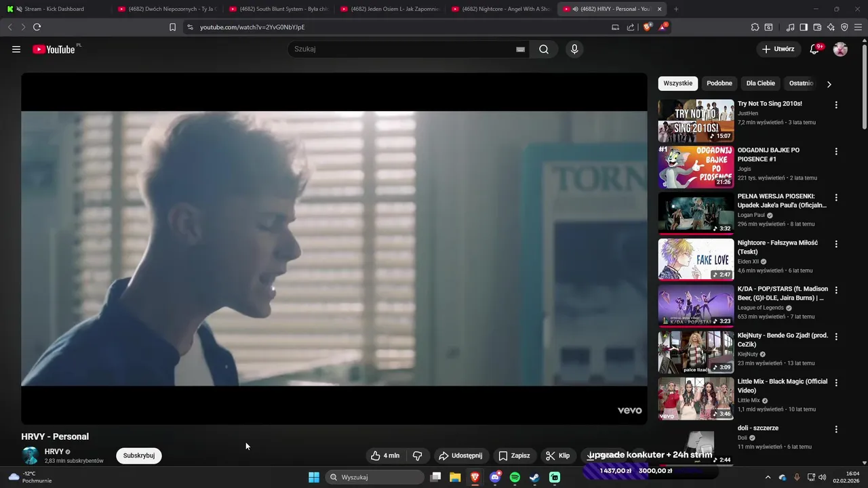Image resolution: width=868 pixels, height=488 pixels.
Task: Open options for K/DA - POP/STARS video
Action: click(x=836, y=290)
